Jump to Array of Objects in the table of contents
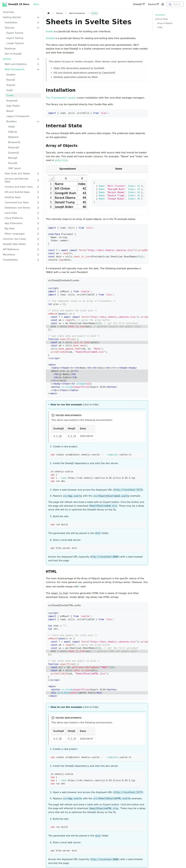The width and height of the screenshot is (186, 868). pyautogui.click(x=165, y=23)
